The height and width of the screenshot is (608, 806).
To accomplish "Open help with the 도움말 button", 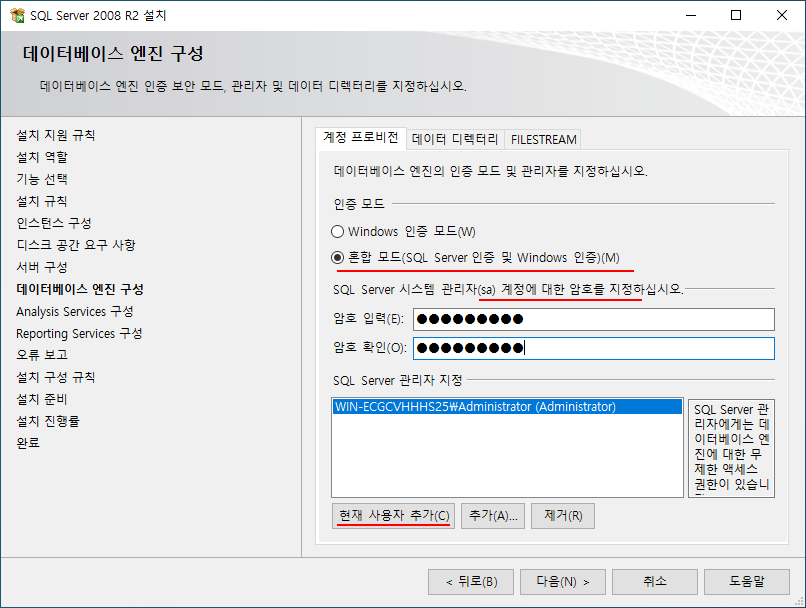I will (747, 582).
